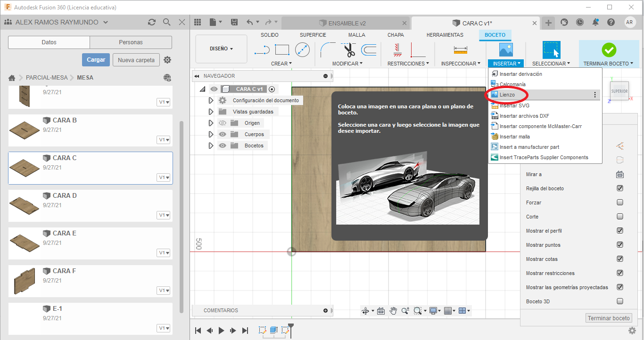Select the Line tool in Crear
The image size is (644, 340).
coord(262,50)
